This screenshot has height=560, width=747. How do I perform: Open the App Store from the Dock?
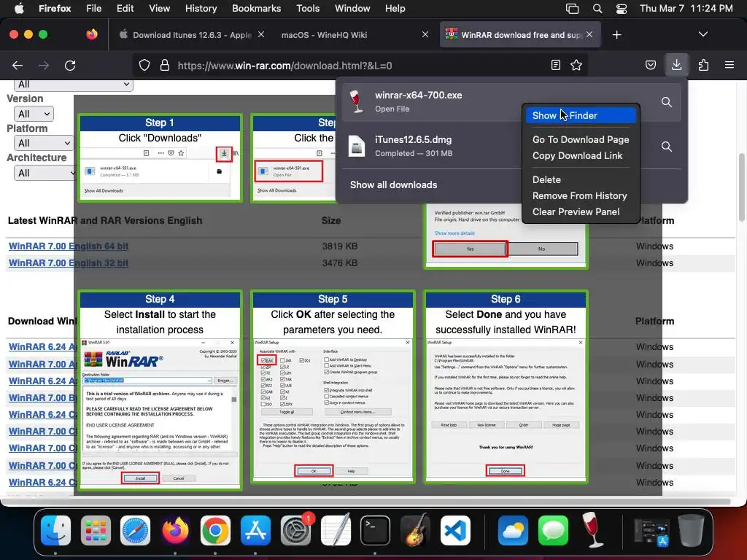click(x=255, y=530)
